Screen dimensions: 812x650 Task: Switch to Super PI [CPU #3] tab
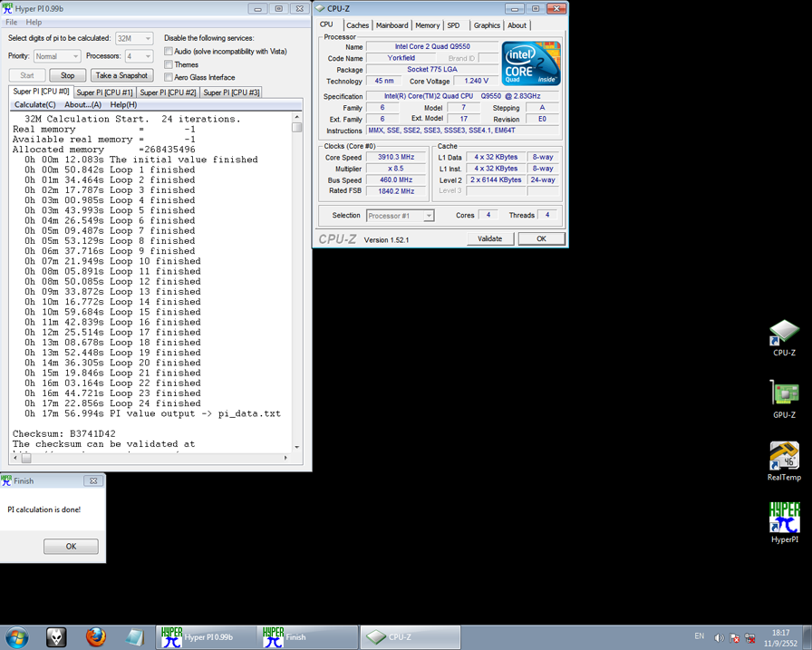[x=231, y=92]
